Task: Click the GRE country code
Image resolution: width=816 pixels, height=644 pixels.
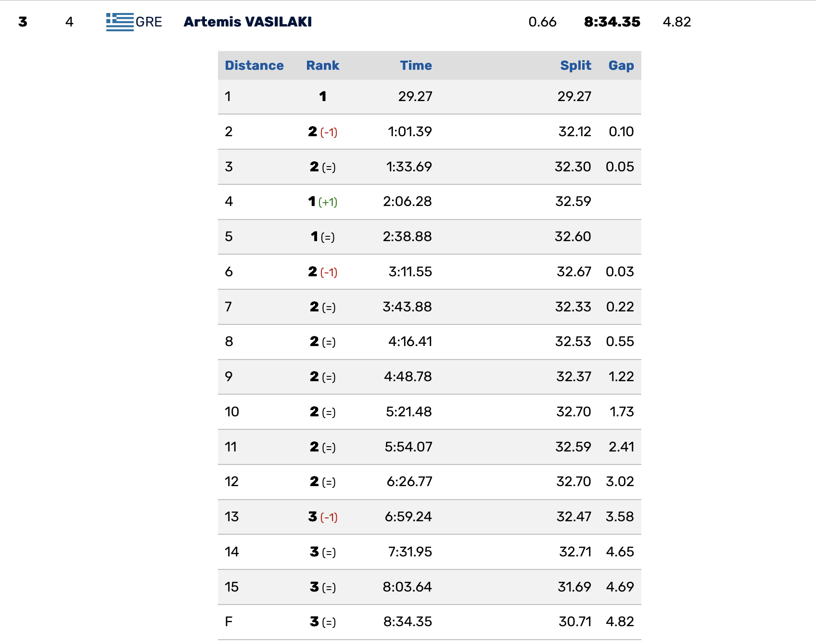Action: (x=149, y=22)
